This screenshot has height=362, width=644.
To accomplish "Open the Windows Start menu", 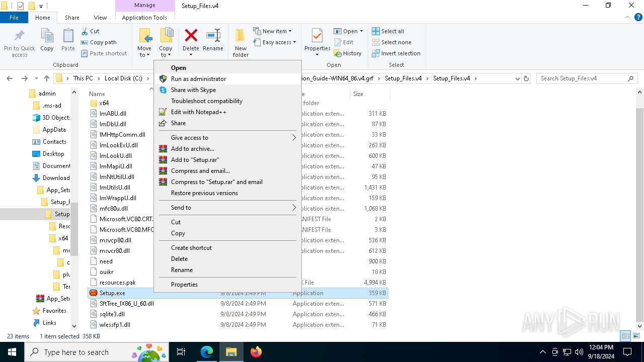I will tap(12, 352).
